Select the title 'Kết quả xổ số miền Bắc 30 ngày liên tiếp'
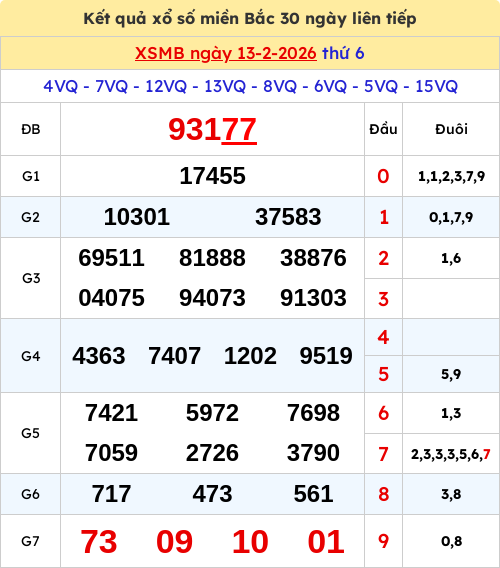 point(250,18)
